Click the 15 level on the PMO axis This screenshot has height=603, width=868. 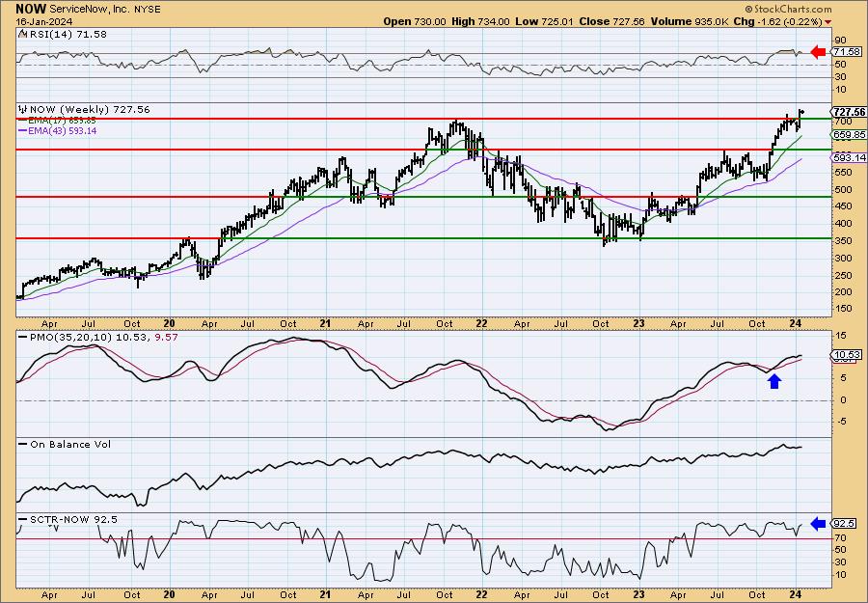point(840,336)
